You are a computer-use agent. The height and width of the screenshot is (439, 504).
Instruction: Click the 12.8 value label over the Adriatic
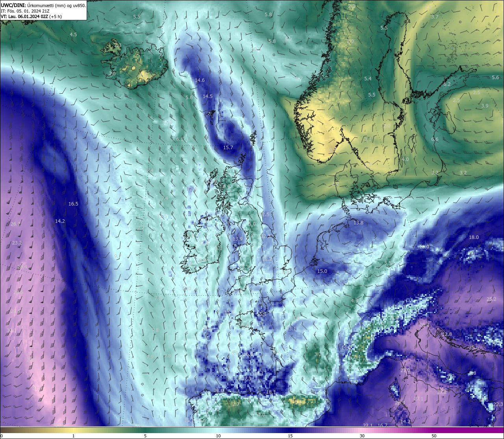tap(447, 334)
